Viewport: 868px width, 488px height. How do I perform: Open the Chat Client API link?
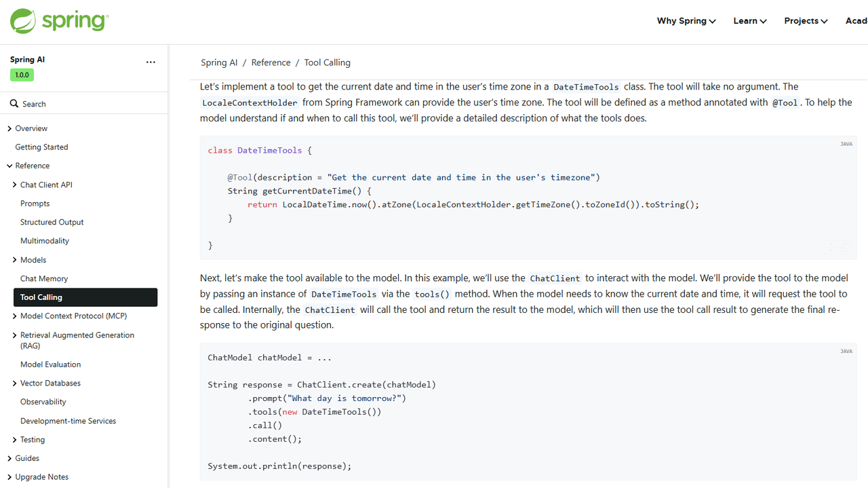point(46,185)
